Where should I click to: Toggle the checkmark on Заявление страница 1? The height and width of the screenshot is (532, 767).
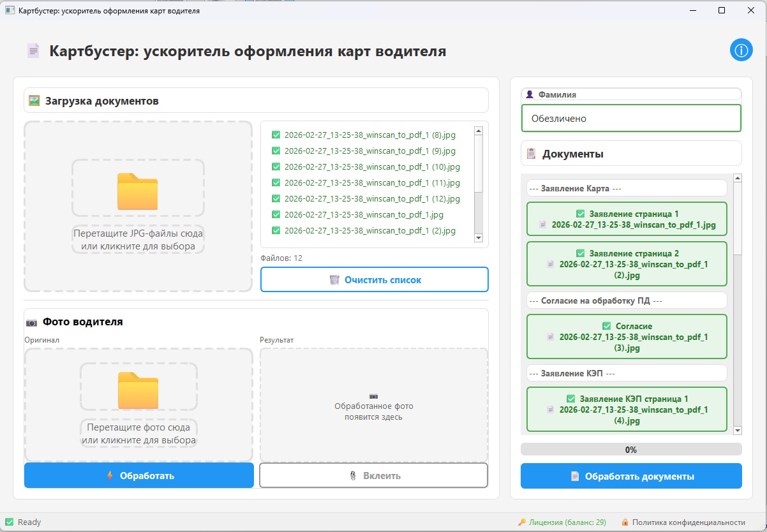581,214
